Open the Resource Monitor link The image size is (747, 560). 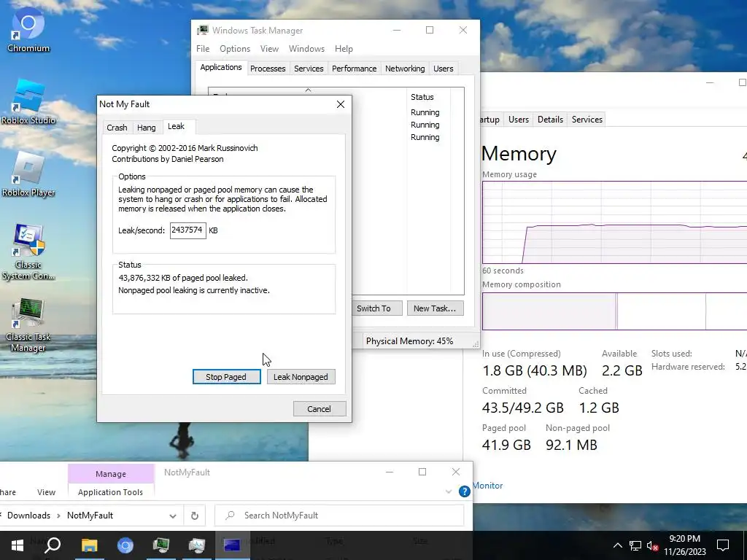pos(488,485)
